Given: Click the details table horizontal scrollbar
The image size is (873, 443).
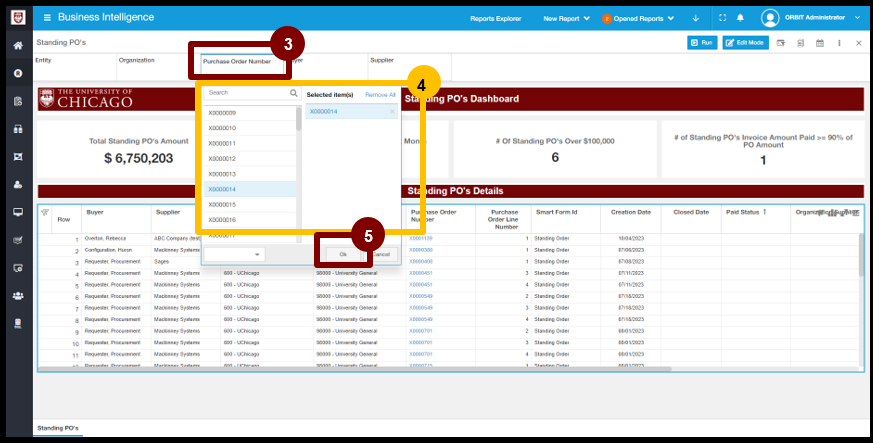Looking at the screenshot, I should (x=355, y=369).
